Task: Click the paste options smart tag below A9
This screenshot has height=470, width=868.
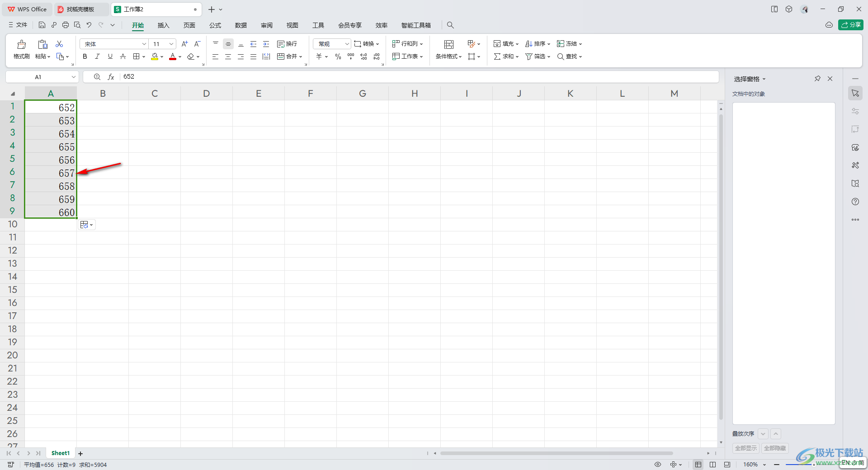Action: pos(87,225)
